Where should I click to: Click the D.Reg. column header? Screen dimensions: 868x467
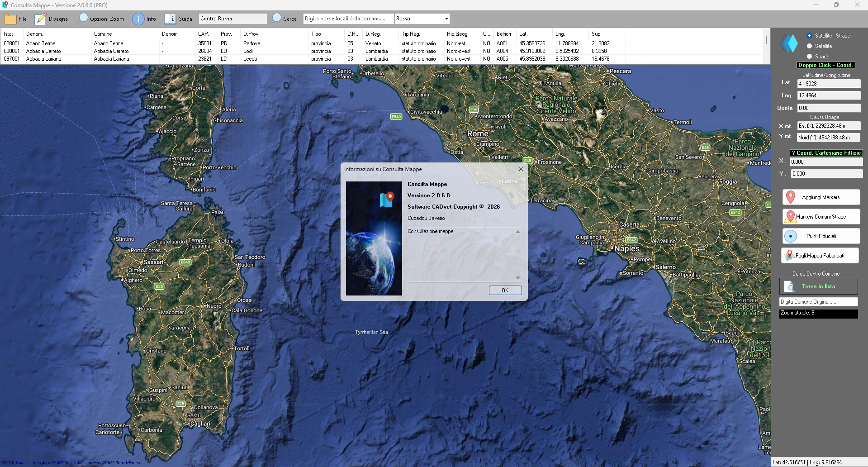pos(380,34)
